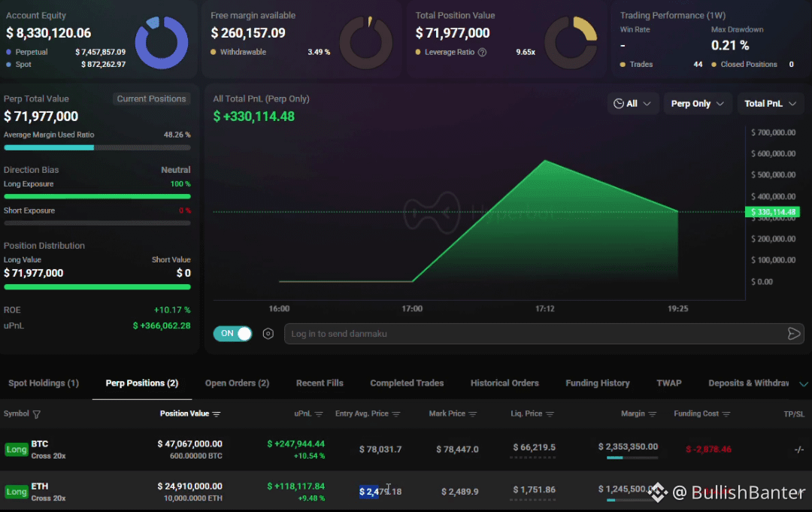Image resolution: width=812 pixels, height=512 pixels.
Task: Open the Total PnL dropdown
Action: tap(770, 104)
